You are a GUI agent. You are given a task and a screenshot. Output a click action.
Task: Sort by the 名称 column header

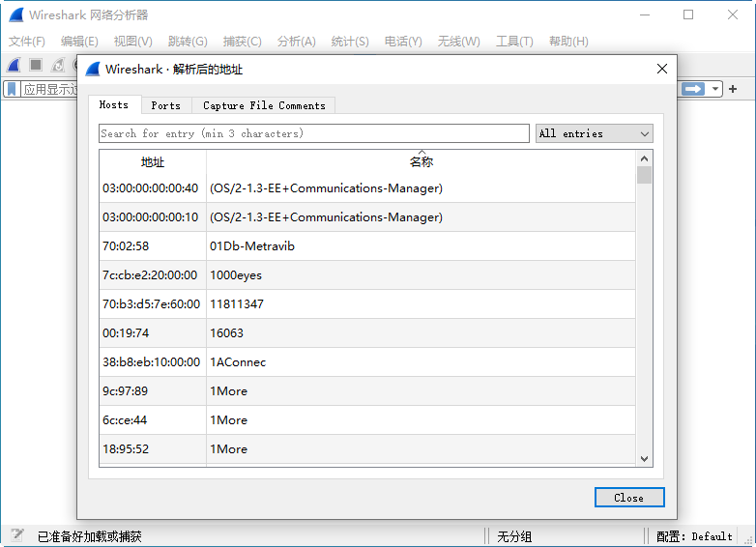point(421,162)
